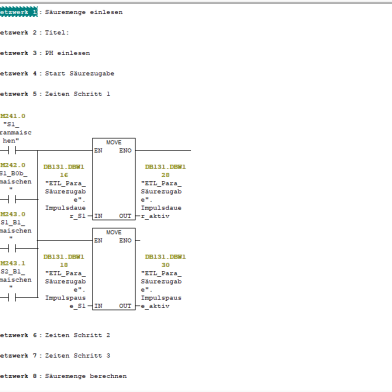This screenshot has height=392, width=392.
Task: Click the EN input of lower MOVE
Action: click(x=98, y=241)
